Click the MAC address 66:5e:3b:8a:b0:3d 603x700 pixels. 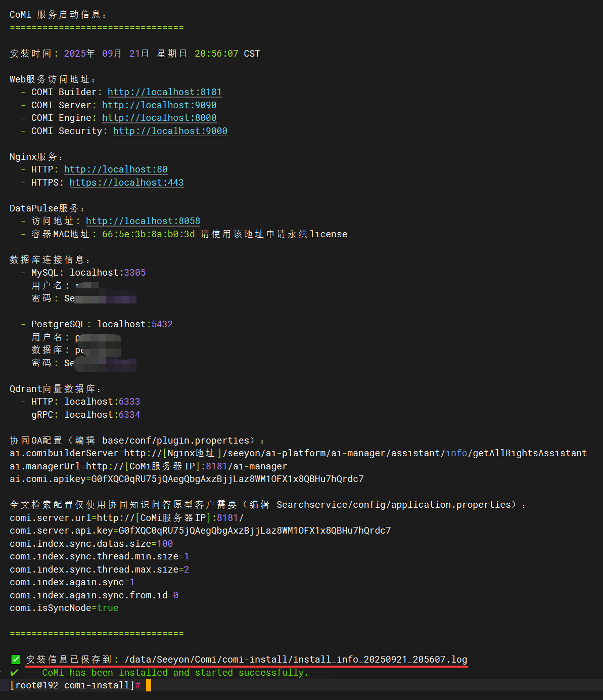coord(149,234)
